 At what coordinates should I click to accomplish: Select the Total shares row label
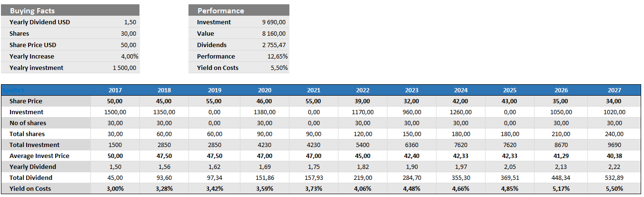[27, 134]
